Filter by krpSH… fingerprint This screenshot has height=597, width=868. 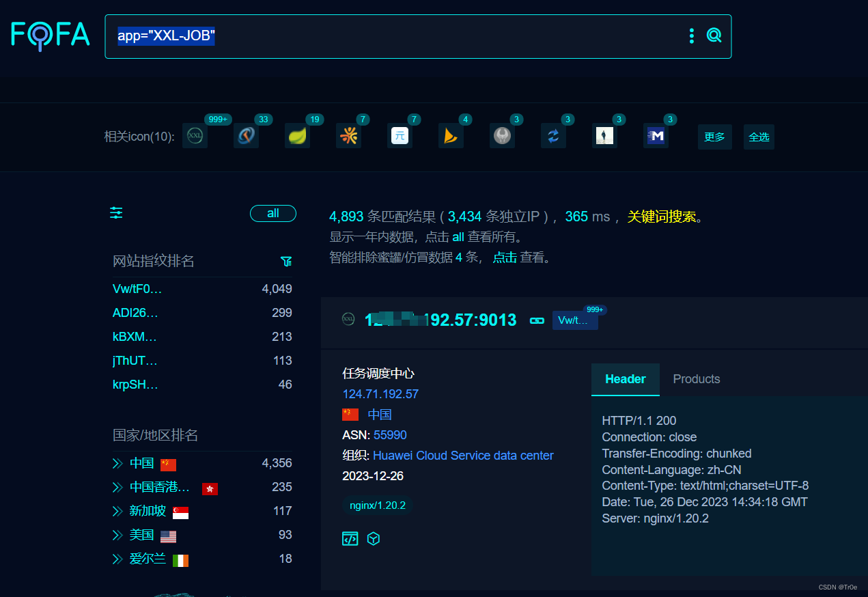point(135,385)
